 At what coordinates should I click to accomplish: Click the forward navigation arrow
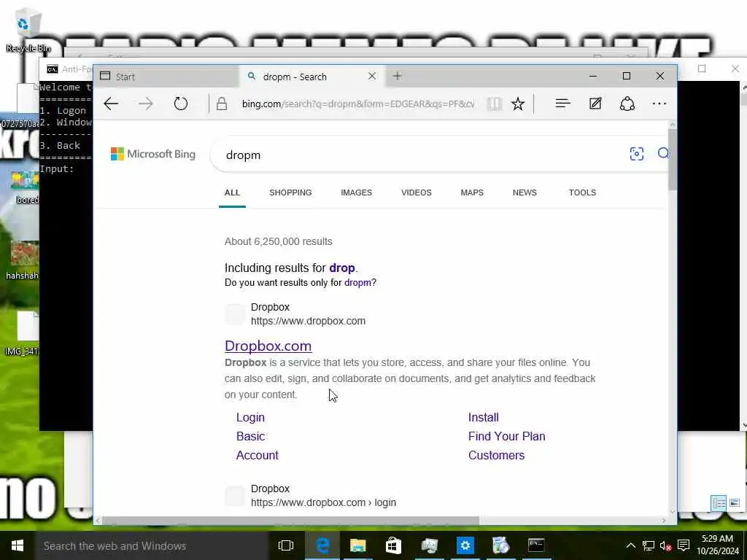[x=146, y=104]
